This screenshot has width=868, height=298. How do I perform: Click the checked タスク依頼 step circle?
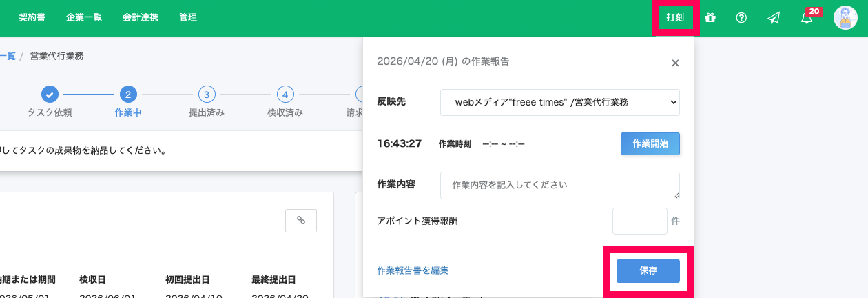coord(50,95)
